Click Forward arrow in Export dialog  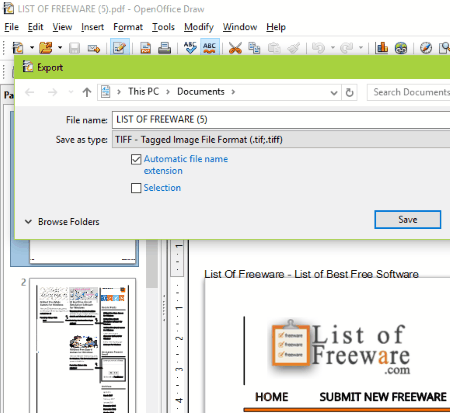pyautogui.click(x=52, y=92)
